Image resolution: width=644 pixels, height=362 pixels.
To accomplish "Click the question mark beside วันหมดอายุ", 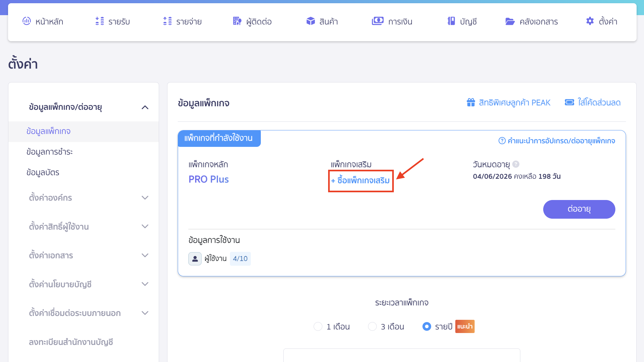I will pyautogui.click(x=516, y=164).
